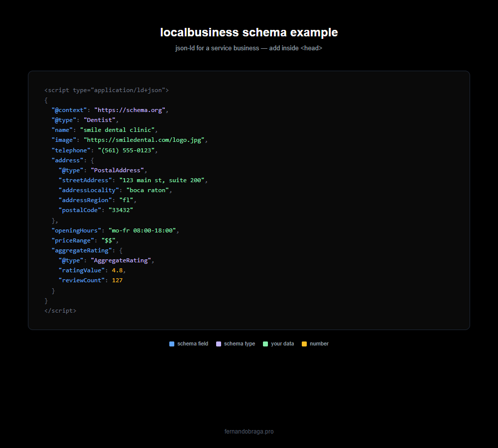The image size is (498, 448).
Task: Click the "(561) 555-0123" phone value
Action: coord(126,150)
